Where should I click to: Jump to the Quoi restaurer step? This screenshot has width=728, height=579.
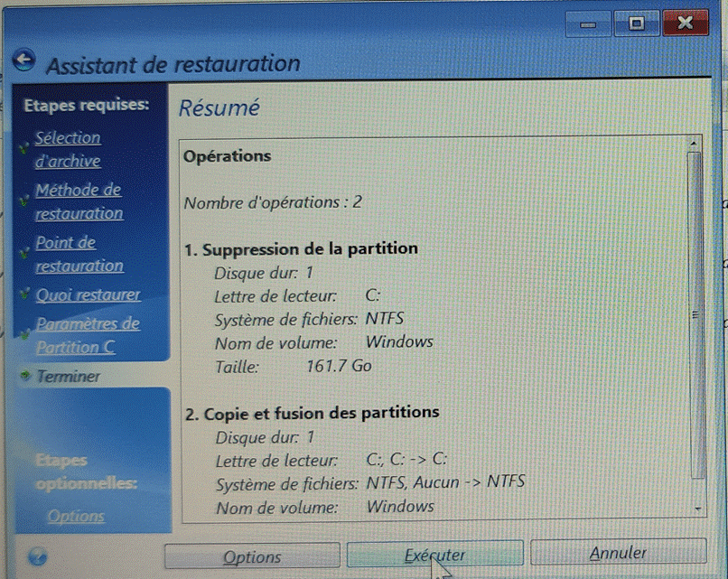pos(89,294)
